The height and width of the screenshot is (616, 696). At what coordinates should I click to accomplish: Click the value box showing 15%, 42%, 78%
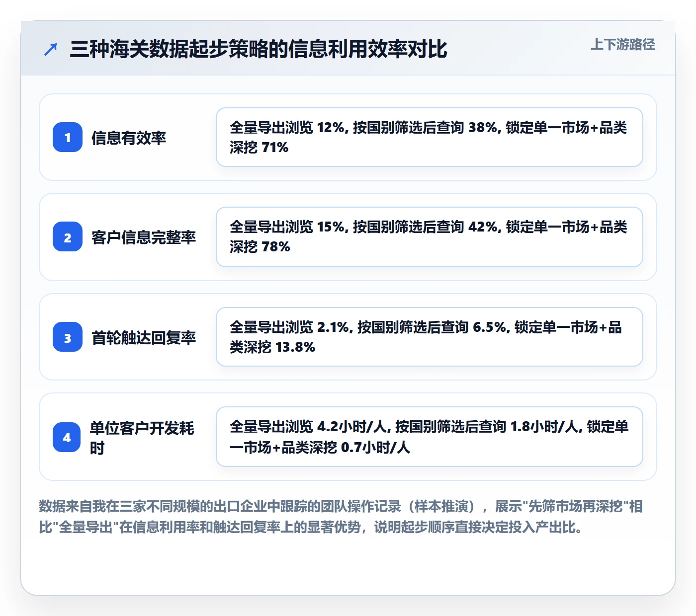tap(430, 237)
